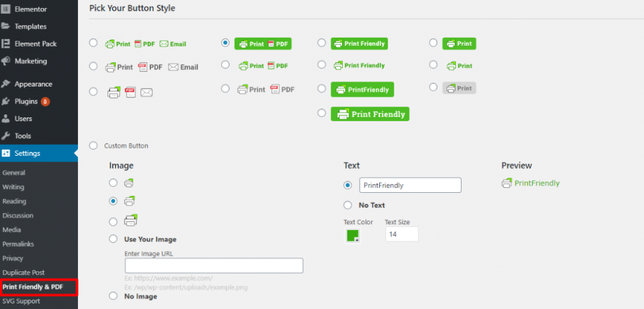Open the Permalinks settings submenu

point(18,244)
